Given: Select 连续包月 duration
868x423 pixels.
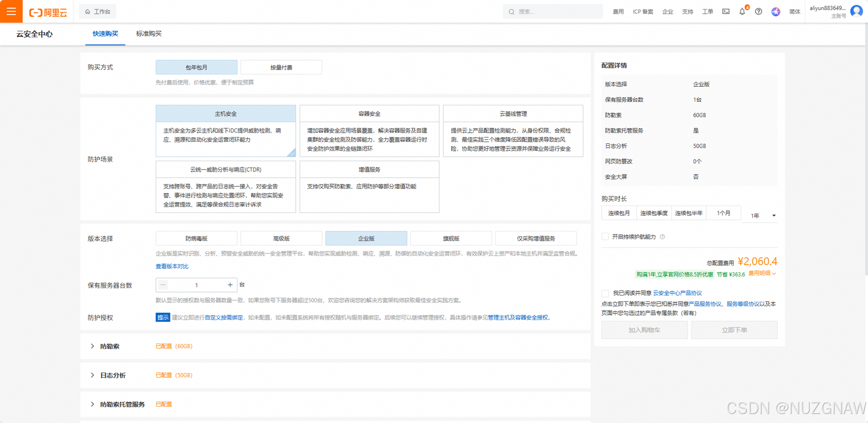Looking at the screenshot, I should 619,213.
